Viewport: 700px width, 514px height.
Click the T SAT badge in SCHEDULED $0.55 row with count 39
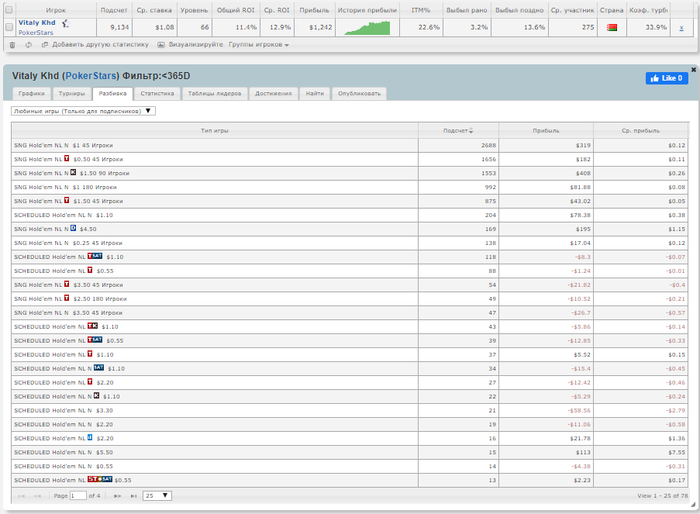pyautogui.click(x=95, y=340)
